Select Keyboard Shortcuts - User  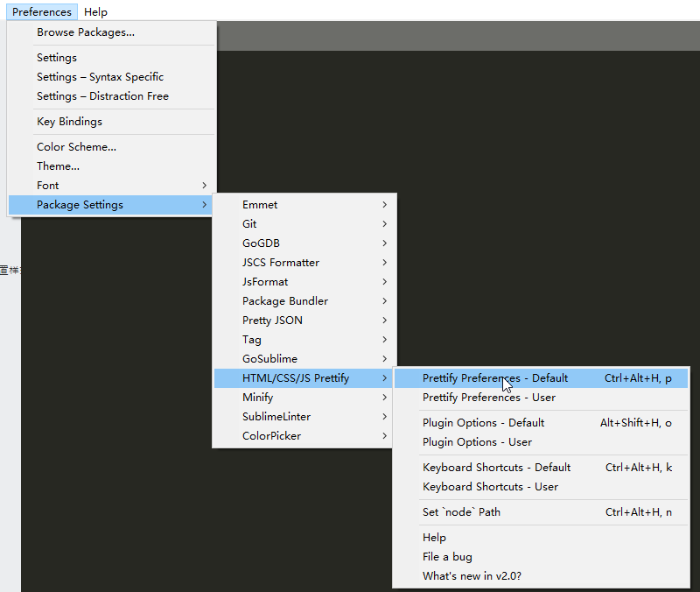pos(490,487)
